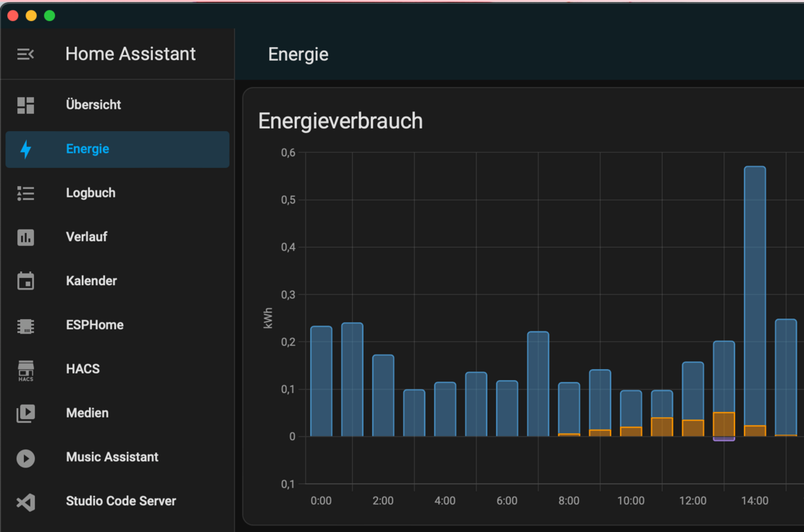
Task: Click the Studio Code Server icon
Action: (x=25, y=502)
